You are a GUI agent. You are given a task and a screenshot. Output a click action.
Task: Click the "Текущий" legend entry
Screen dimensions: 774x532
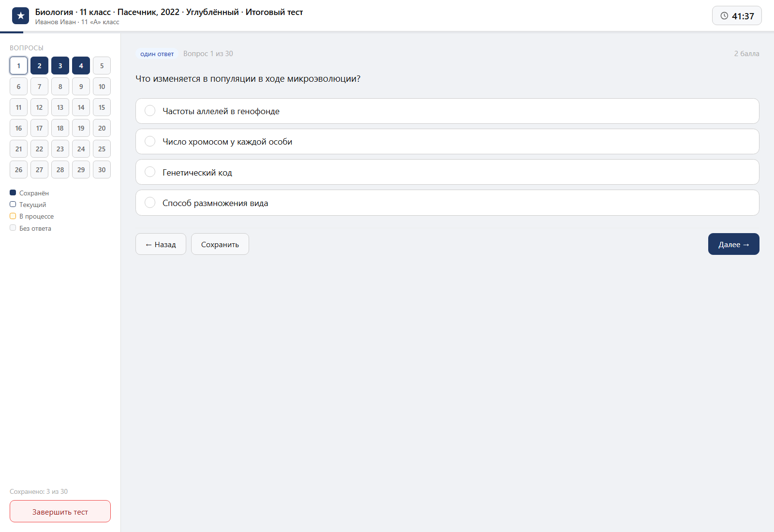coord(28,205)
